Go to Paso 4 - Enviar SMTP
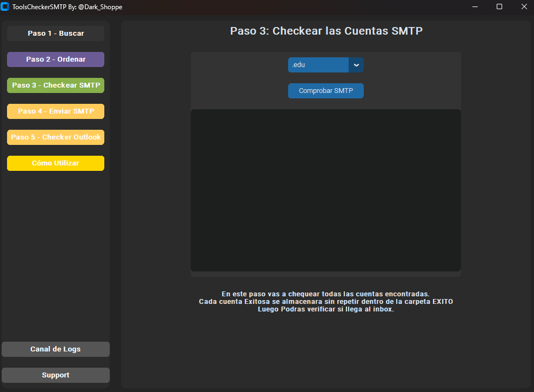Viewport: 534px width, 392px height. 55,111
